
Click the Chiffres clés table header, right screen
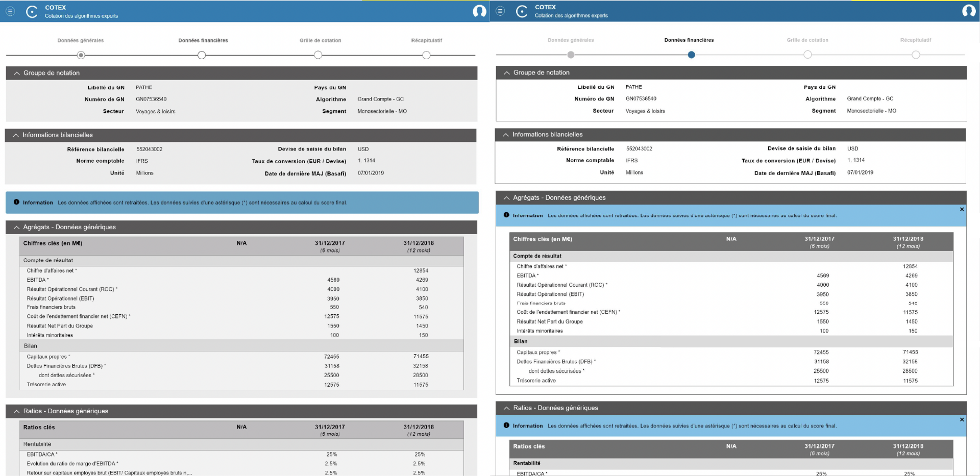[x=543, y=239]
